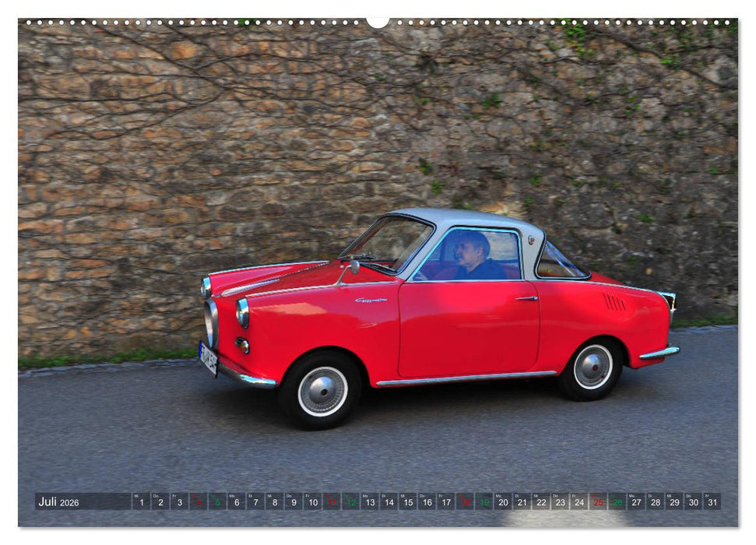Select the final date 31

[711, 501]
